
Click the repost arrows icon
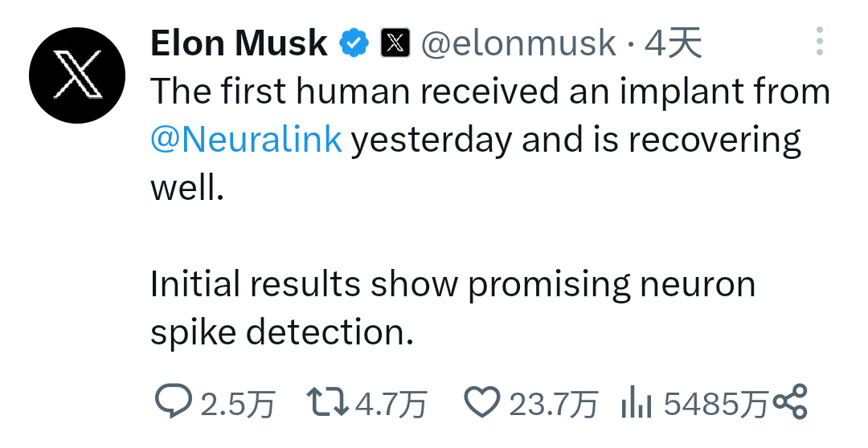pyautogui.click(x=328, y=402)
